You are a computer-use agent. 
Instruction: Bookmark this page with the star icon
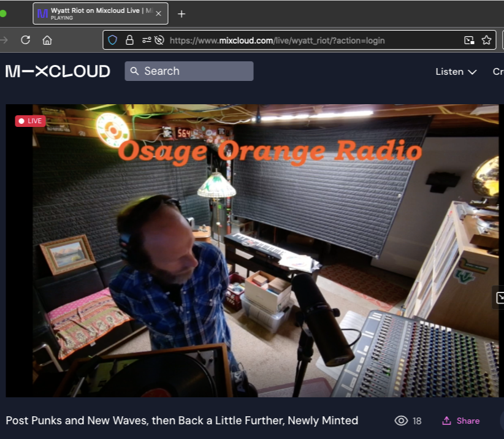486,40
